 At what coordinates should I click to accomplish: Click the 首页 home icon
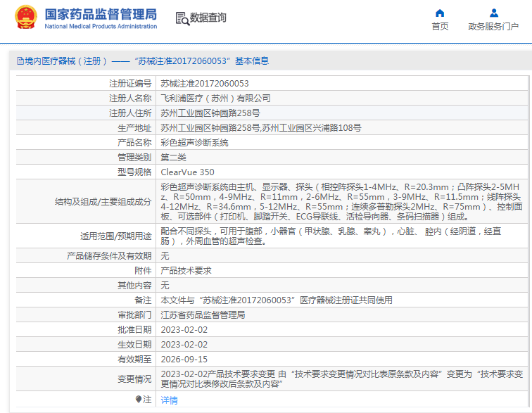(440, 13)
